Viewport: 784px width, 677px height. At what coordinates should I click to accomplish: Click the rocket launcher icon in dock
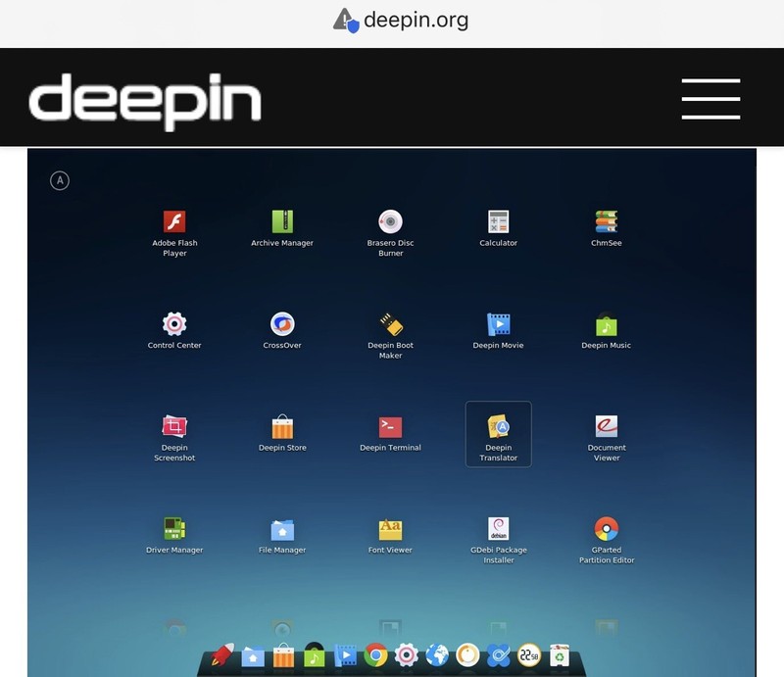click(x=222, y=655)
